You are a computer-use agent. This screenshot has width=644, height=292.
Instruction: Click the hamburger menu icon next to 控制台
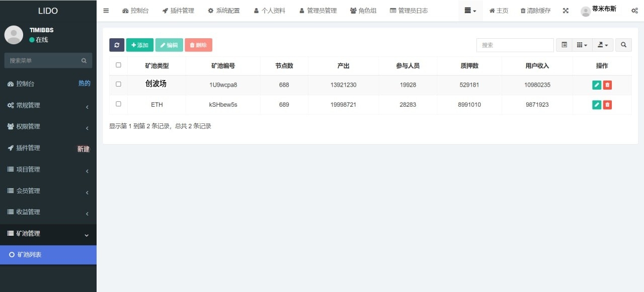point(106,10)
